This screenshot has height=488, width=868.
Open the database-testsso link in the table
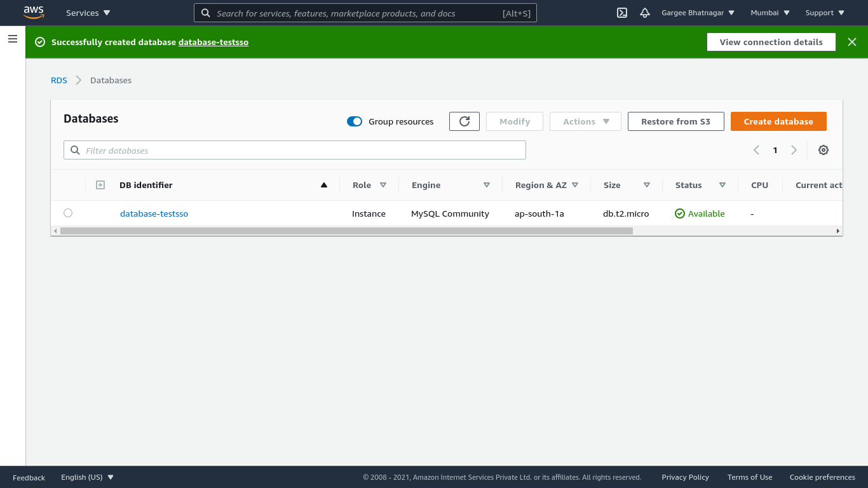click(154, 213)
